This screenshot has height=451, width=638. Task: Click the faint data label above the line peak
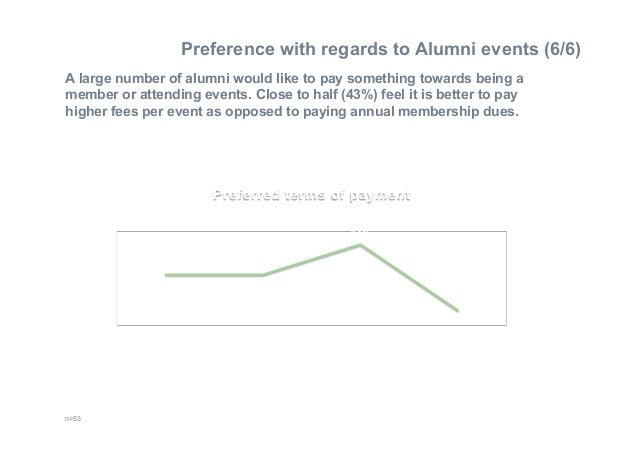(x=360, y=231)
